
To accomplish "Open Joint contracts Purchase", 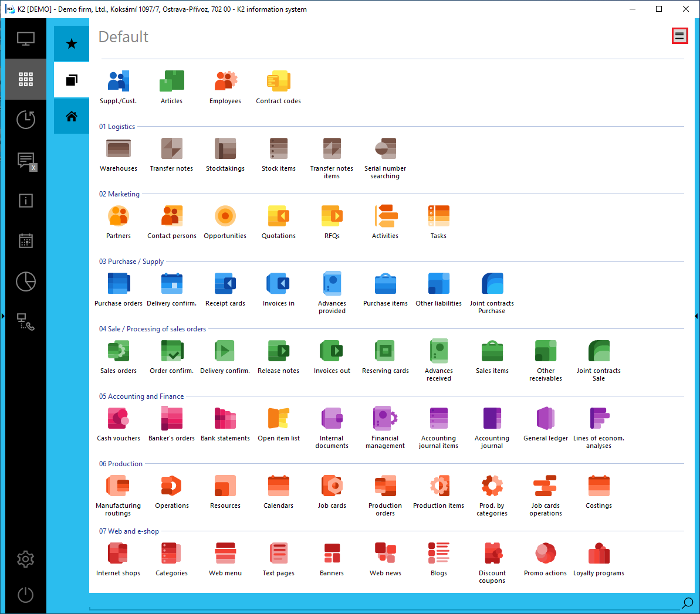I will coord(492,294).
